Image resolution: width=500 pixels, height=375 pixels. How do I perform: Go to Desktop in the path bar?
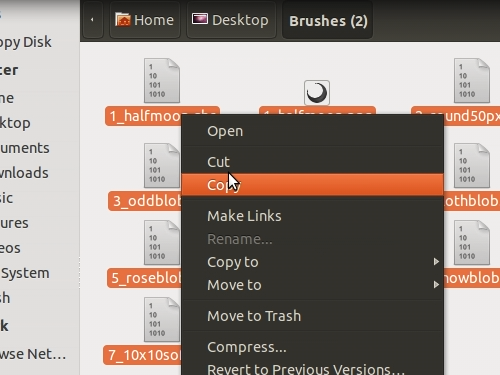click(231, 20)
